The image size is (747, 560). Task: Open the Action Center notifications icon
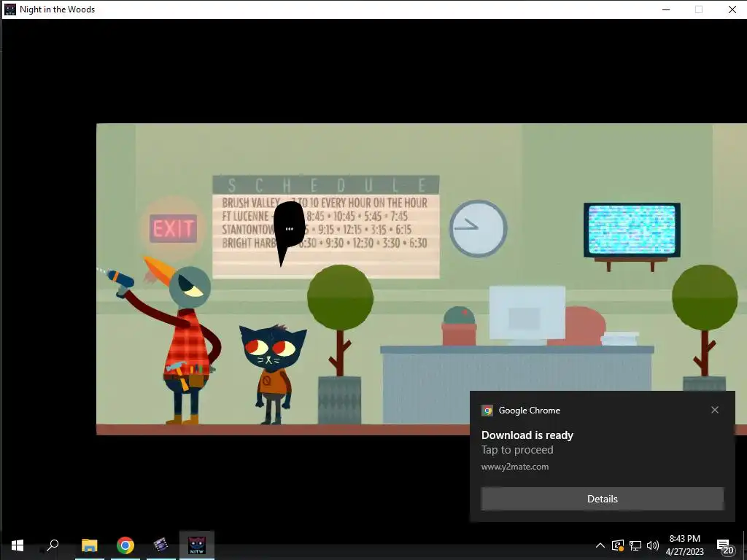pyautogui.click(x=725, y=545)
